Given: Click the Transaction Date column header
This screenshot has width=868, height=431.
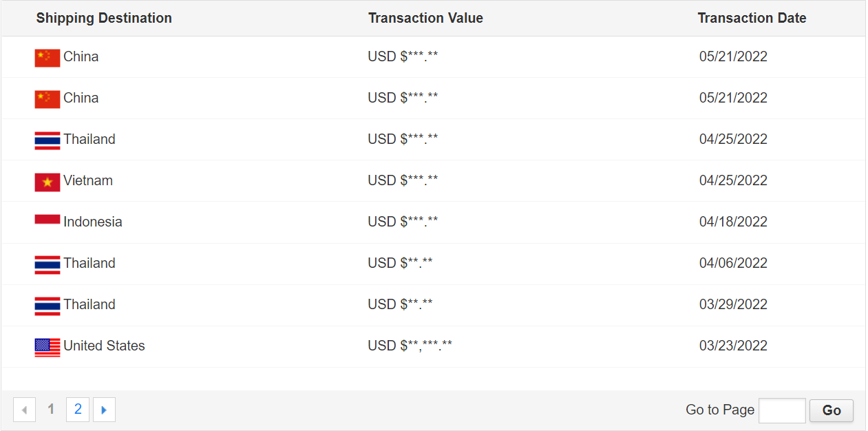Looking at the screenshot, I should pyautogui.click(x=752, y=18).
